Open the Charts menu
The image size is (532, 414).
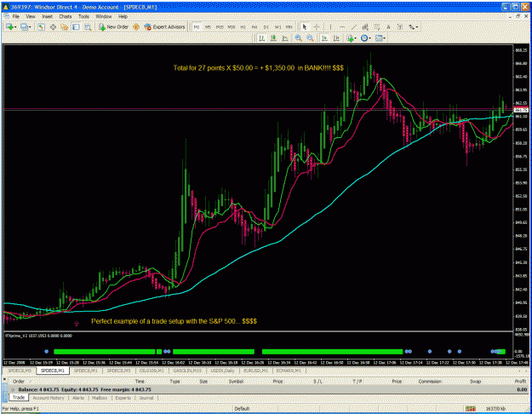coord(66,16)
